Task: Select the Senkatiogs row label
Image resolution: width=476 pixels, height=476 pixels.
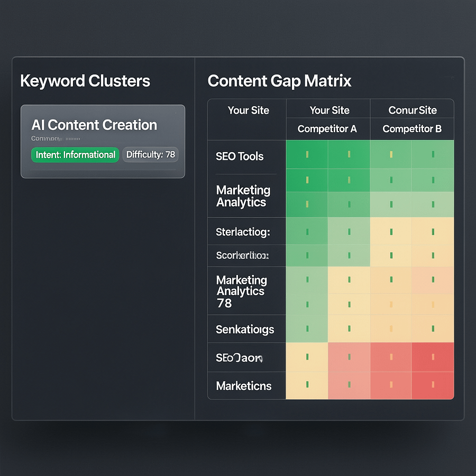Action: tap(245, 329)
